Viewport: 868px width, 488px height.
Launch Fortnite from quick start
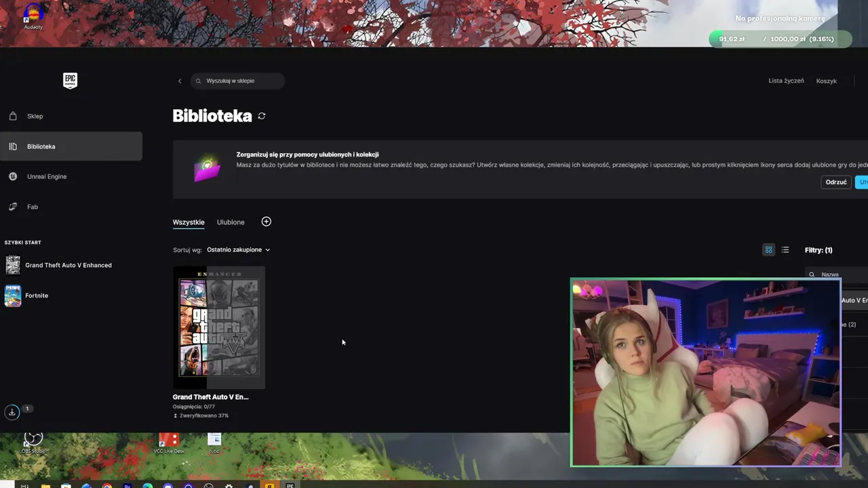coord(37,296)
